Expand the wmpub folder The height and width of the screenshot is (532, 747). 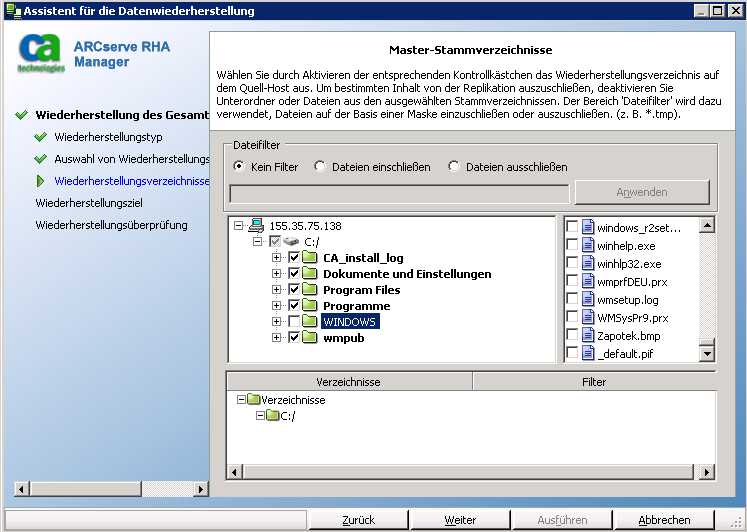coord(276,338)
